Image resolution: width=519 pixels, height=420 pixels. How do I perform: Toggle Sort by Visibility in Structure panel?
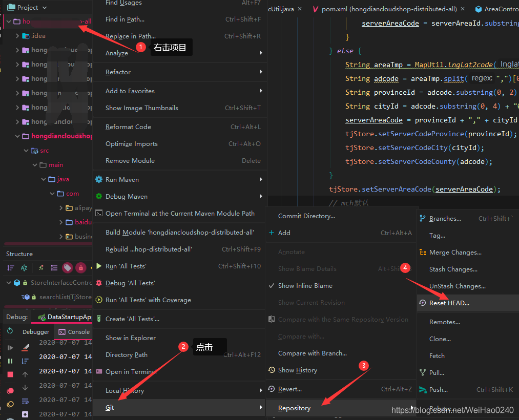(11, 268)
